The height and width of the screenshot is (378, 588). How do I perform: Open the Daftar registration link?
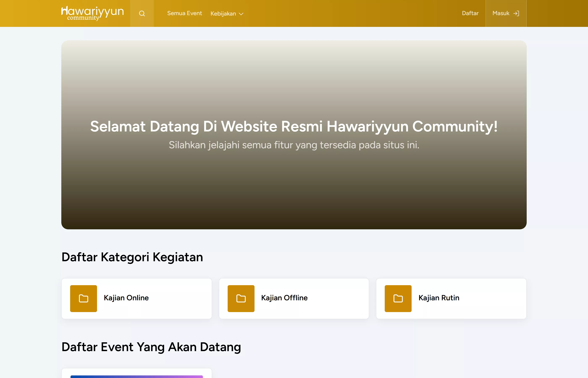point(470,13)
